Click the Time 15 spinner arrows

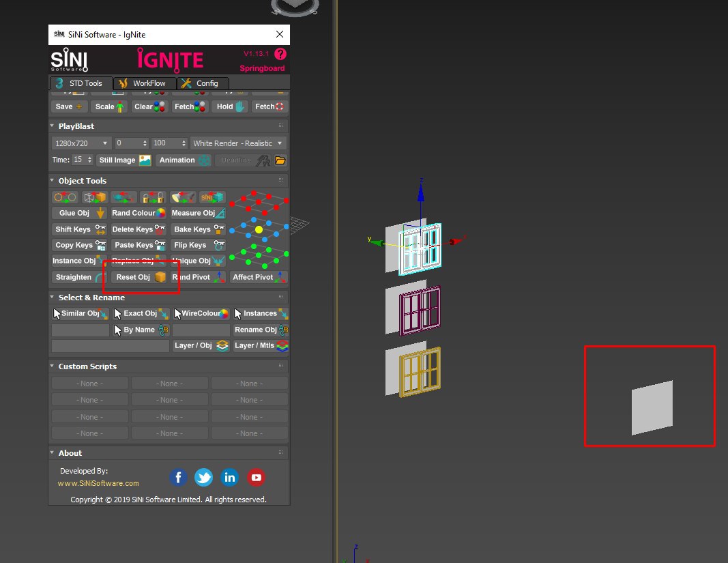point(89,160)
